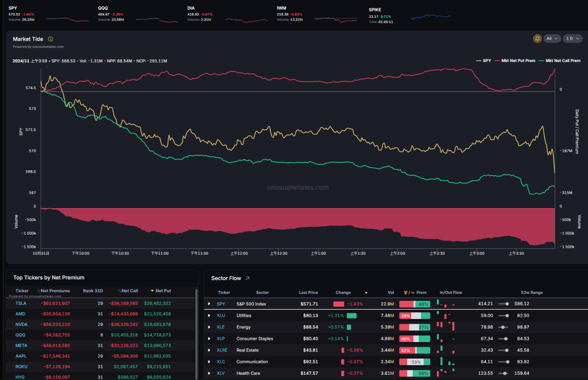Click the Net Call sort icon

coord(119,291)
